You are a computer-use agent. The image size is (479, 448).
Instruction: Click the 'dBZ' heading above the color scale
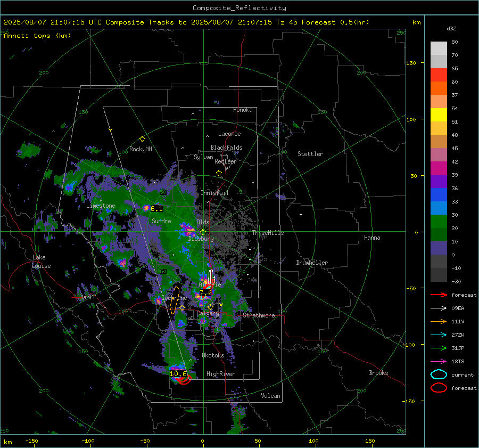451,28
